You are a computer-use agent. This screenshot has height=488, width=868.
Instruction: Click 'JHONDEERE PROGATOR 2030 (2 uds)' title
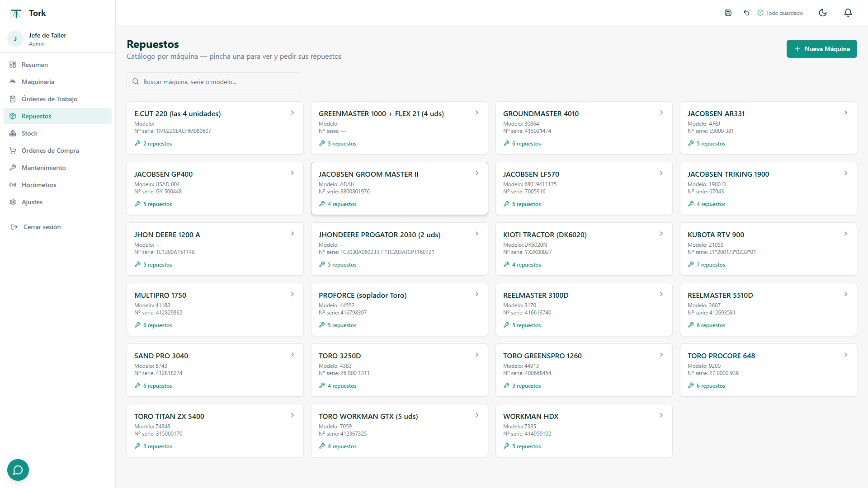pyautogui.click(x=379, y=235)
